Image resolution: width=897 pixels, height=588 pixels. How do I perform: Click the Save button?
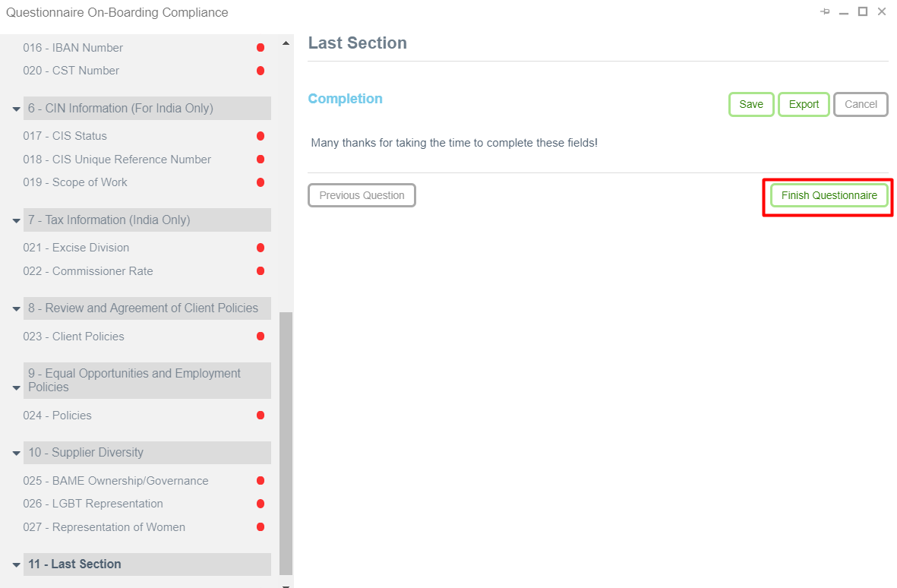tap(750, 104)
